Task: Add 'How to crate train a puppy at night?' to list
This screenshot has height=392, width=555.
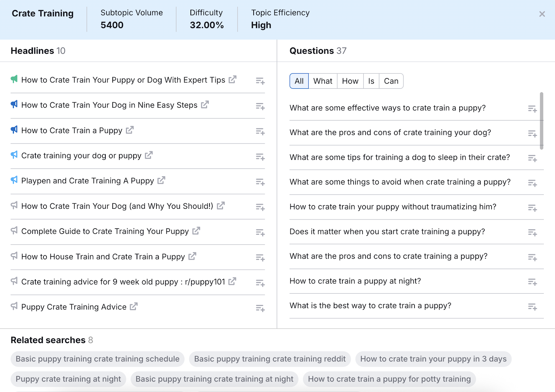Action: pyautogui.click(x=532, y=282)
